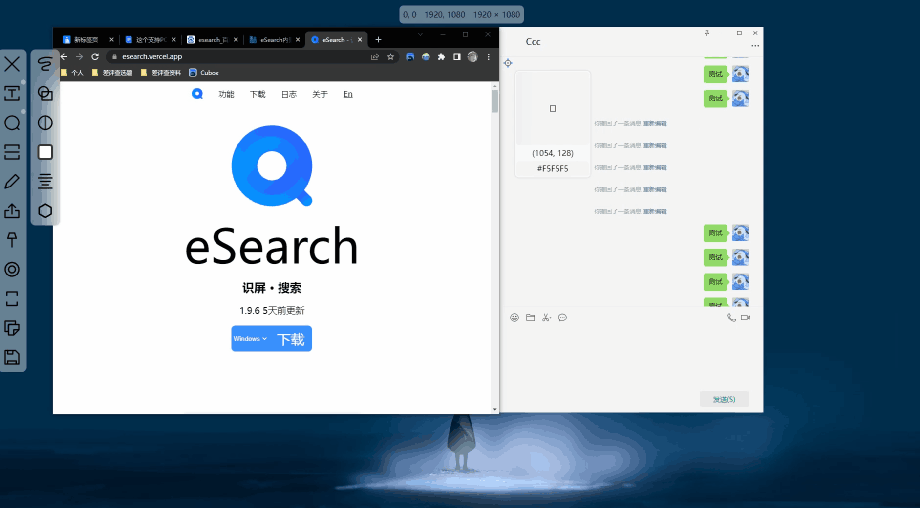Open a new Chrome tab with plus

pyautogui.click(x=378, y=40)
